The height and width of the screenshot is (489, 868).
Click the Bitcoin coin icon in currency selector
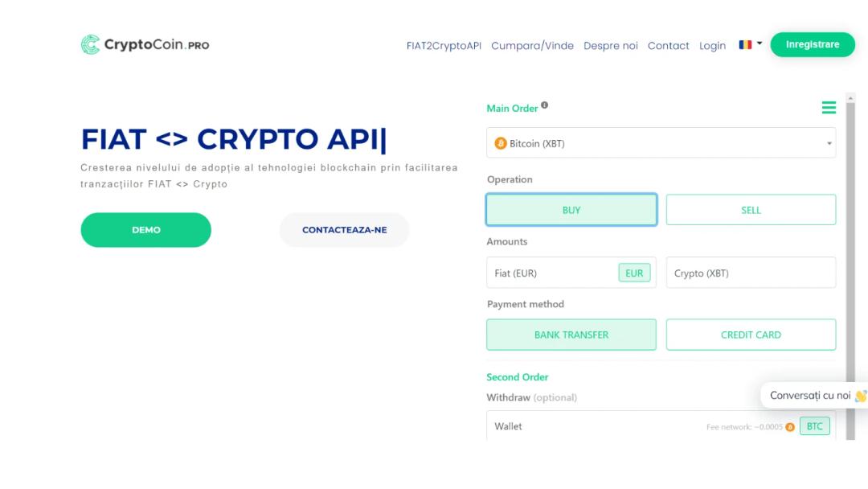tap(501, 143)
